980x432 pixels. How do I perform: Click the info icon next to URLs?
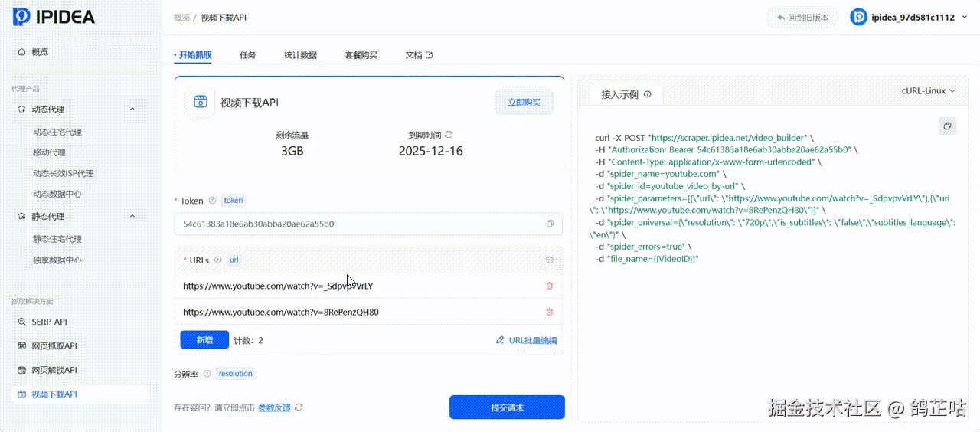(x=218, y=260)
